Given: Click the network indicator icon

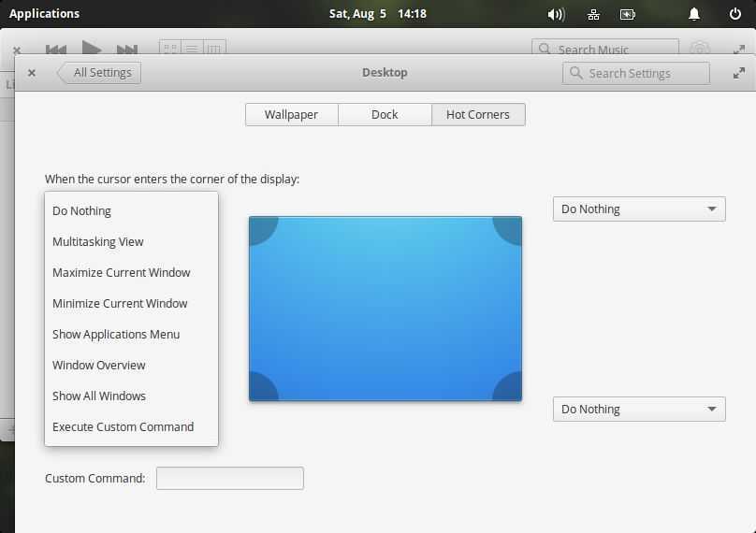Looking at the screenshot, I should click(x=593, y=14).
